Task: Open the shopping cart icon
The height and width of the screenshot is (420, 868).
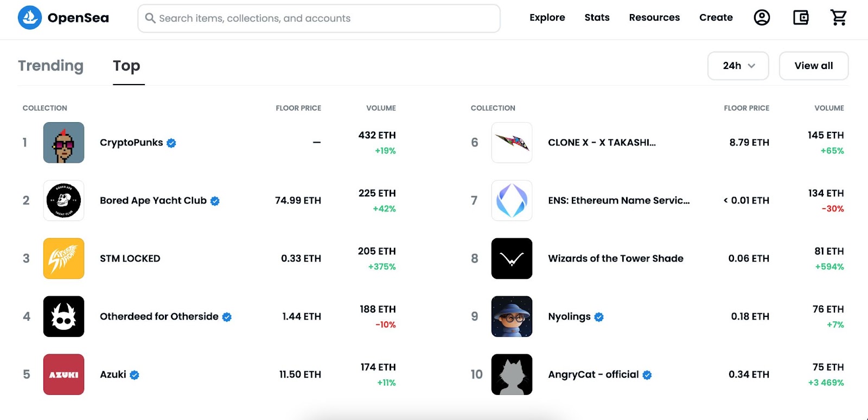Action: coord(839,18)
